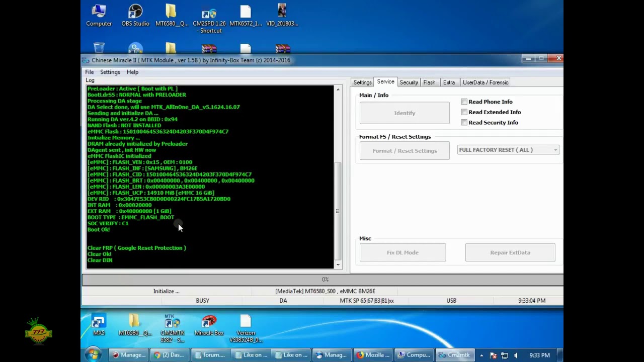Screen dimensions: 644x362
Task: Open the Action Center flag tray icon
Action: pos(493,355)
